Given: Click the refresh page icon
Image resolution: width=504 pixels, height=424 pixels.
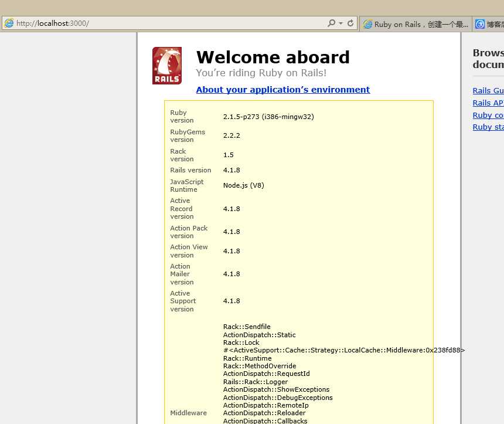Looking at the screenshot, I should (350, 23).
